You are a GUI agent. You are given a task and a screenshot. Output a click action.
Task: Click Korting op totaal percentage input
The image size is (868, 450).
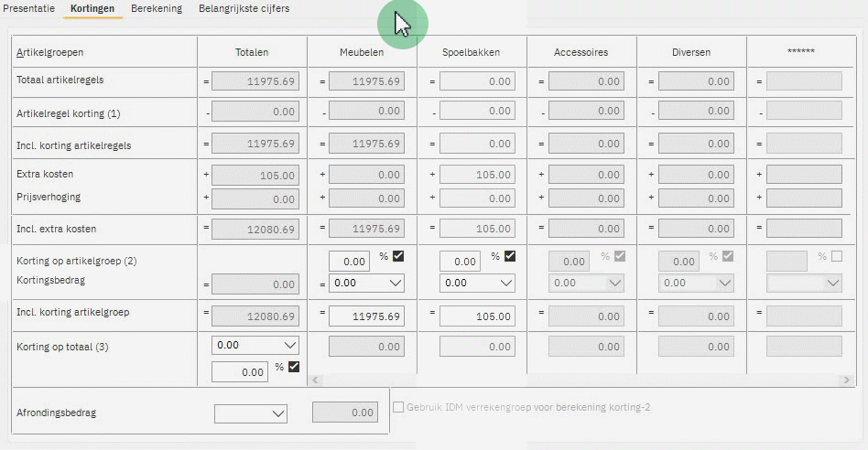[240, 372]
